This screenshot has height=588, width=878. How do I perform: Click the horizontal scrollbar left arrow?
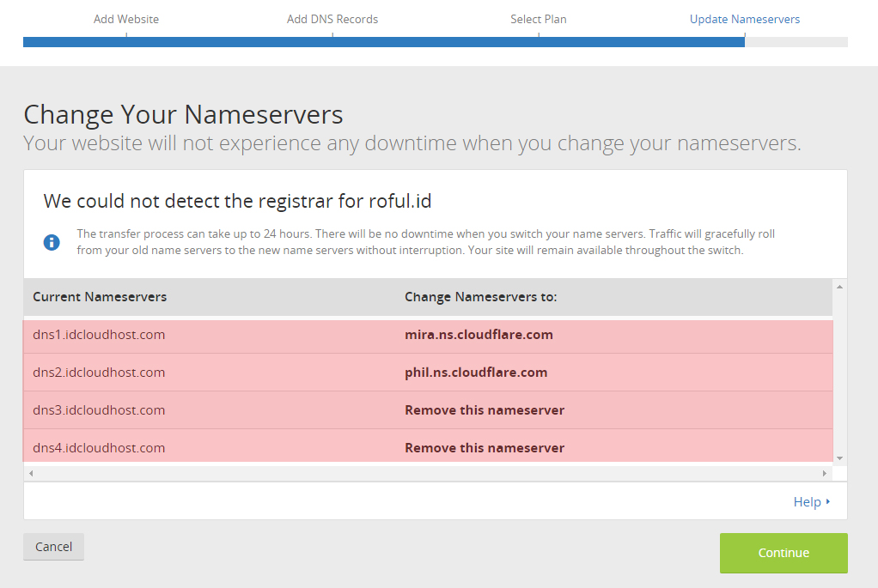pyautogui.click(x=31, y=473)
